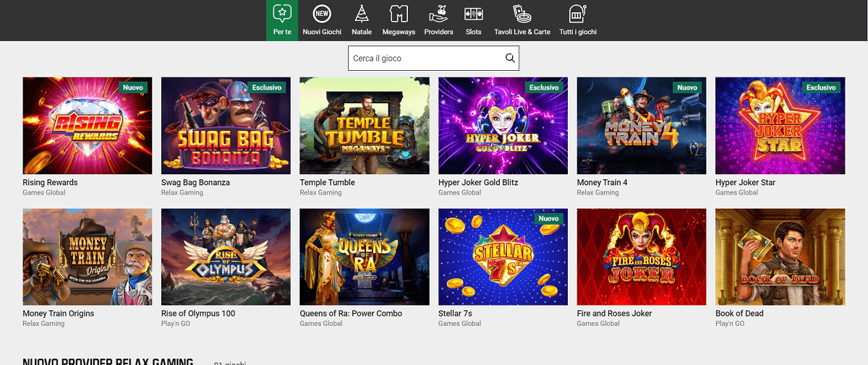Click Relax Gaming under Money Train Origins
The image size is (868, 365).
[x=44, y=324]
